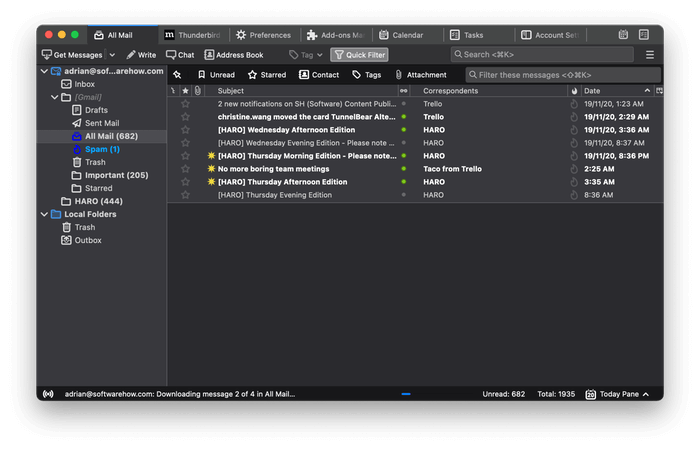
Task: Click the 'Filter these messages' input field
Action: tap(563, 75)
